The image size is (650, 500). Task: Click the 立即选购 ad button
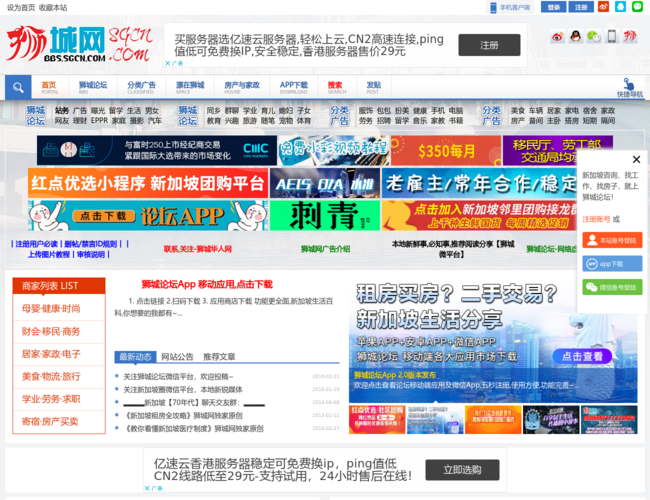pyautogui.click(x=462, y=470)
